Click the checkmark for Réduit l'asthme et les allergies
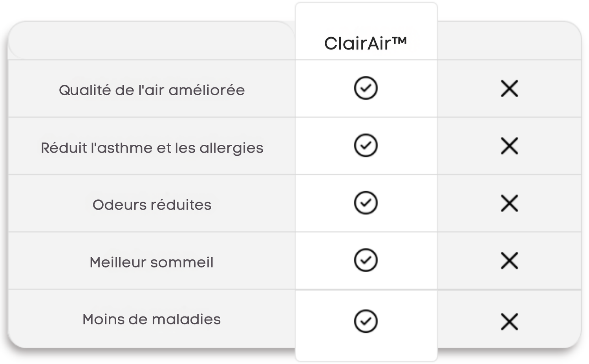This screenshot has width=589, height=364. [x=366, y=146]
